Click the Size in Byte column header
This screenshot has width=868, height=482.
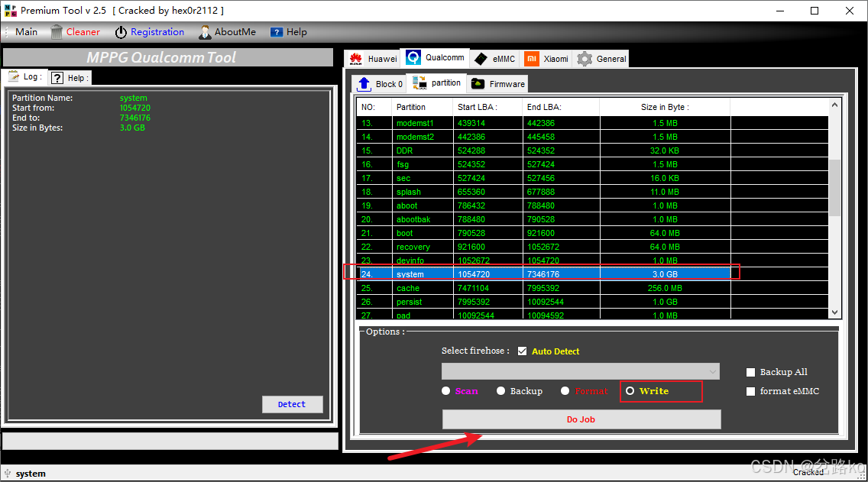coord(665,108)
